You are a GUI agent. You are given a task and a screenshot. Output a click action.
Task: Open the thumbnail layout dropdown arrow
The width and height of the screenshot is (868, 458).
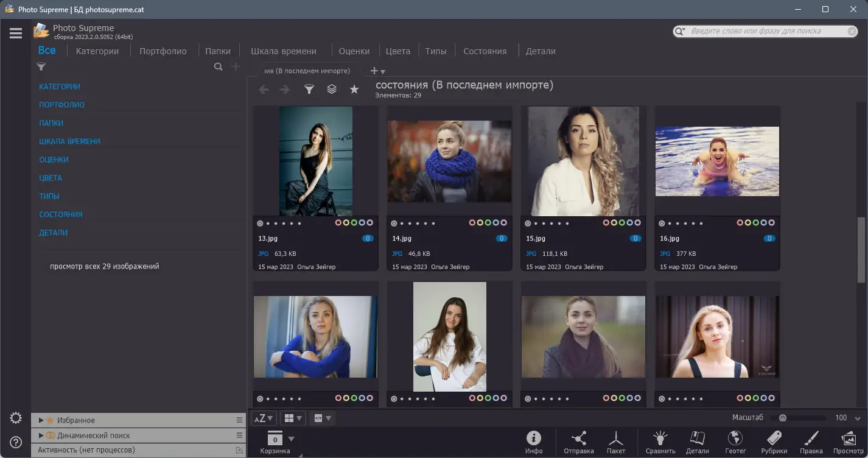299,418
